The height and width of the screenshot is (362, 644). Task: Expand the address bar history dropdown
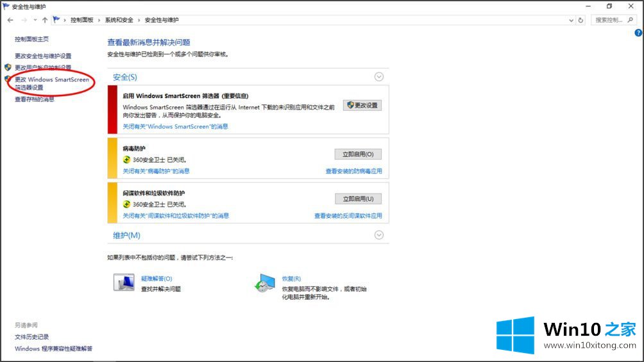[571, 20]
